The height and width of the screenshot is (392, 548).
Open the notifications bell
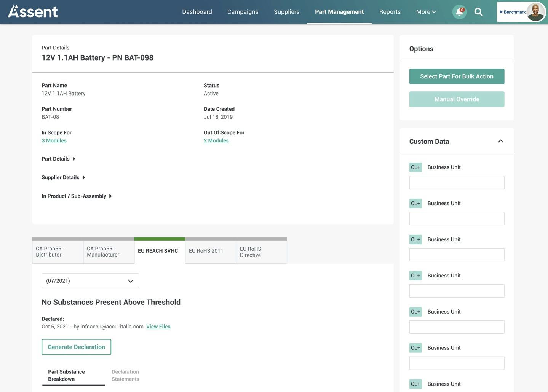459,12
